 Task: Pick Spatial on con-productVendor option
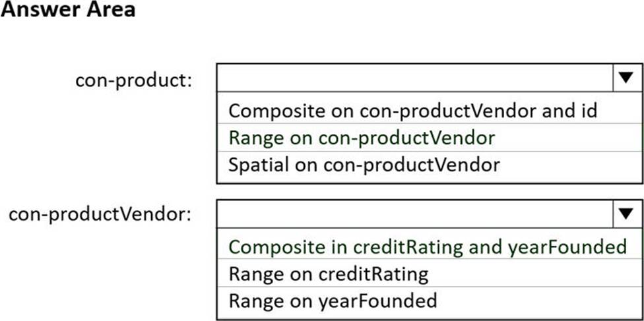tap(364, 164)
